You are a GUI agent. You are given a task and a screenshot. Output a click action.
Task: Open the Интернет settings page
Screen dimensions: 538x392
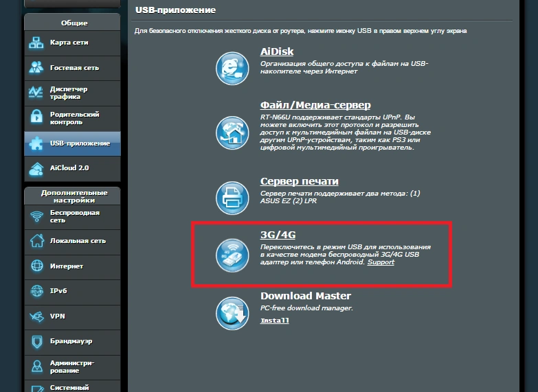pos(72,266)
